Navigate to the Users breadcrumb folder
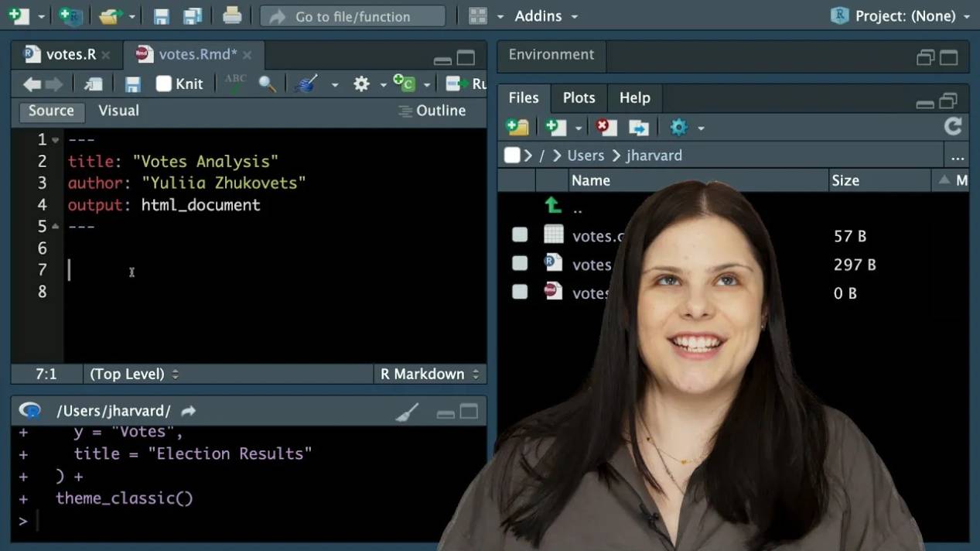Viewport: 980px width, 551px height. pos(586,156)
